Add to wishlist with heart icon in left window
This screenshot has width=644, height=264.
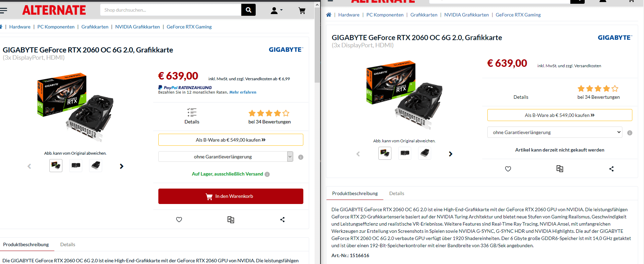(x=179, y=219)
